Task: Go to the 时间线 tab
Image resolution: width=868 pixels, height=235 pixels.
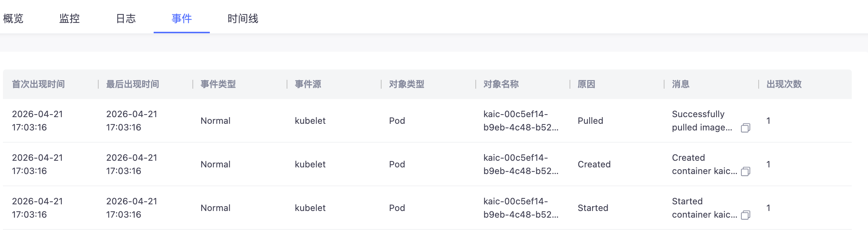Action: 243,18
